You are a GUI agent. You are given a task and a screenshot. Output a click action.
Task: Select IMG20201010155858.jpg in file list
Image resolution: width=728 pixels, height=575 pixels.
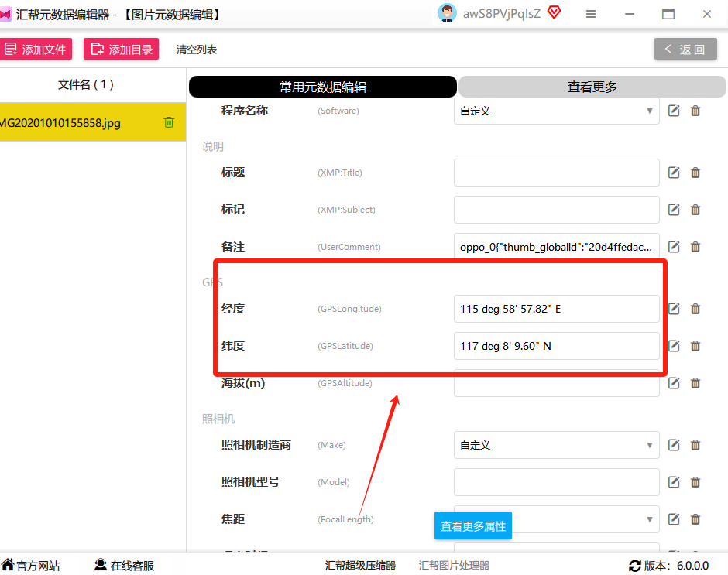tap(93, 122)
